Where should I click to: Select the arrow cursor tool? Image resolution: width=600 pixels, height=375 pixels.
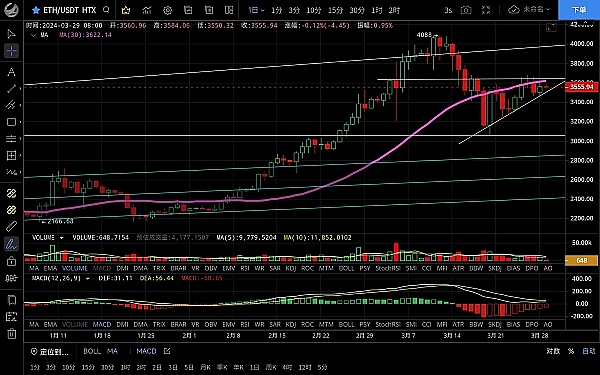click(x=11, y=34)
